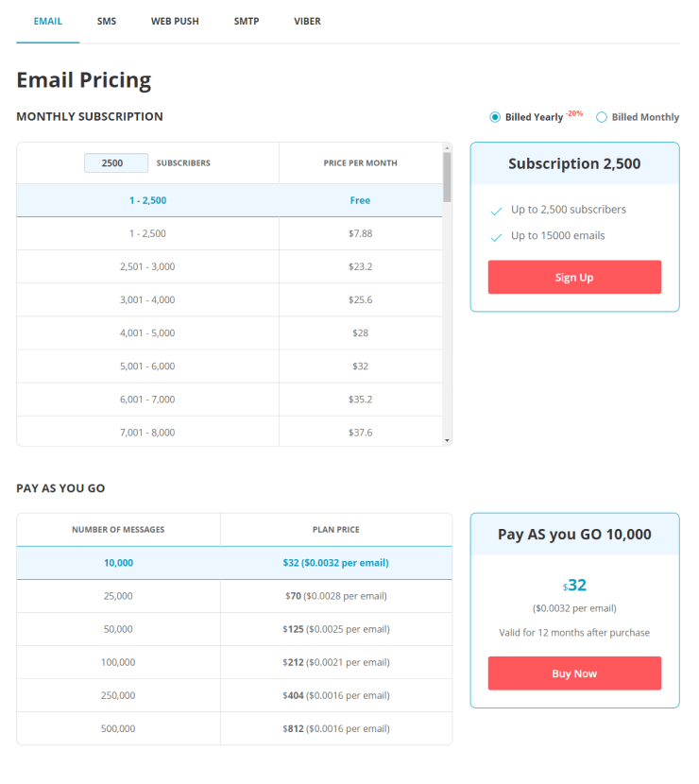Click the Buy Now button
Image resolution: width=699 pixels, height=784 pixels.
point(574,673)
